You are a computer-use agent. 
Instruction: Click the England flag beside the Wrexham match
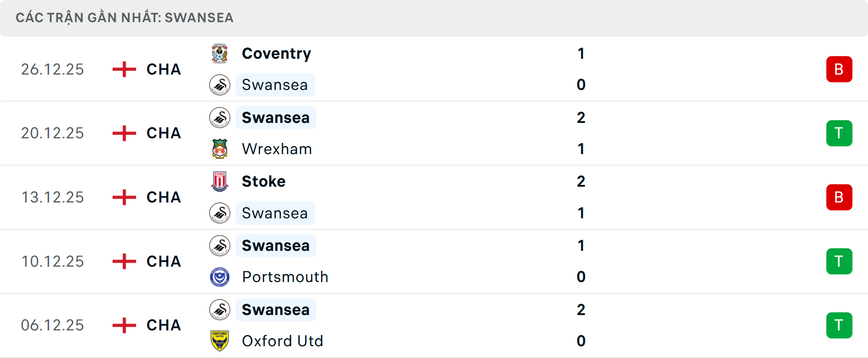pyautogui.click(x=123, y=133)
